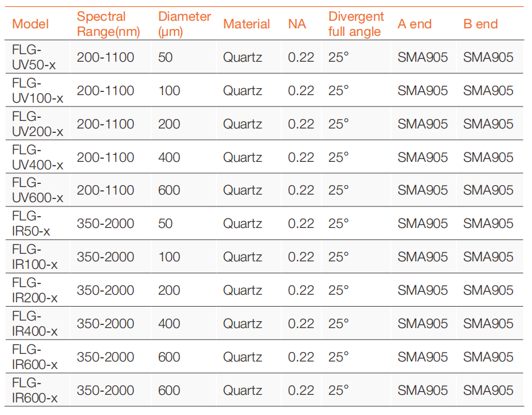Select the NA column header

coord(297,25)
